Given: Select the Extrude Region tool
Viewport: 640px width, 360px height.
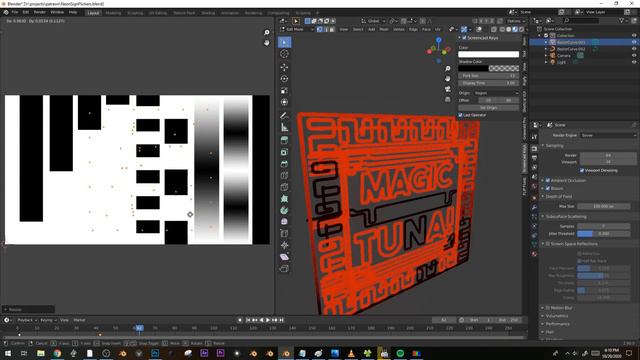Looking at the screenshot, I should point(284,152).
